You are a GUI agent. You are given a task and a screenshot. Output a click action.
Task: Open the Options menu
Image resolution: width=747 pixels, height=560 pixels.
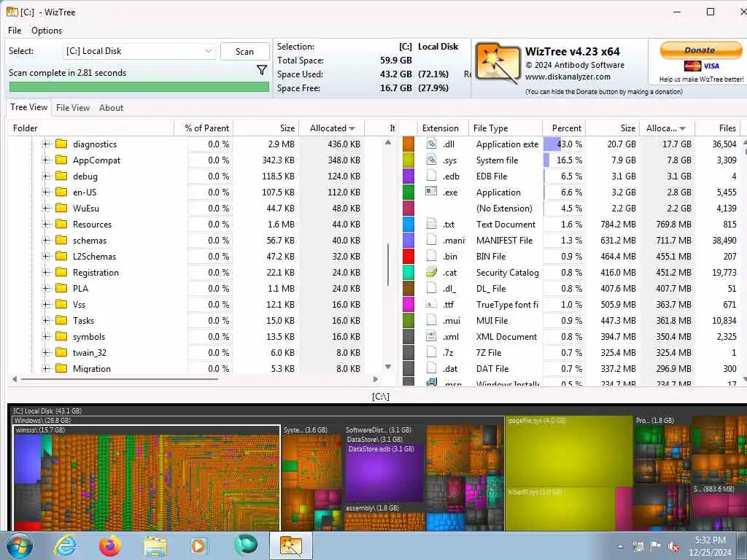click(47, 31)
